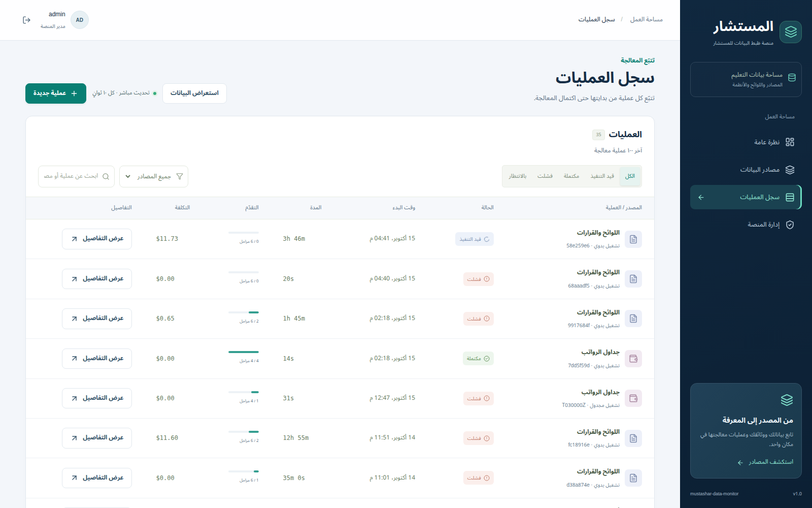Click the استعراض البيانات button

[x=194, y=93]
